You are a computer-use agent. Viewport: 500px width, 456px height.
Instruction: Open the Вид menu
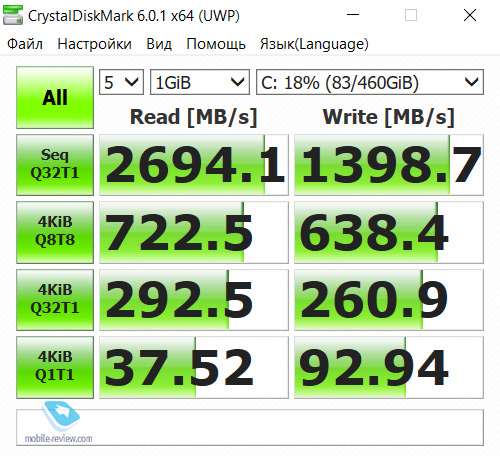[x=159, y=44]
